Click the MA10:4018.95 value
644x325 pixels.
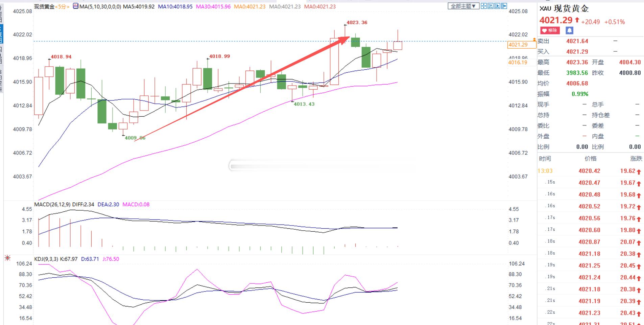(175, 6)
